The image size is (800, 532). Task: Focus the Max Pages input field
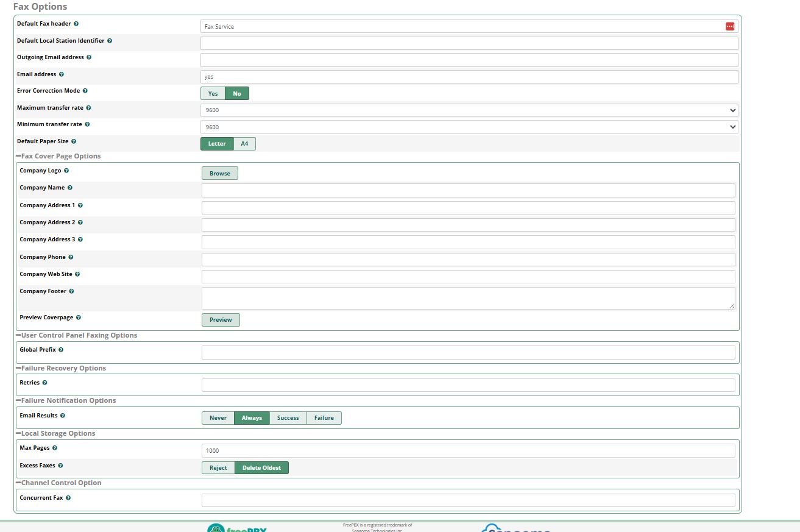[468, 451]
